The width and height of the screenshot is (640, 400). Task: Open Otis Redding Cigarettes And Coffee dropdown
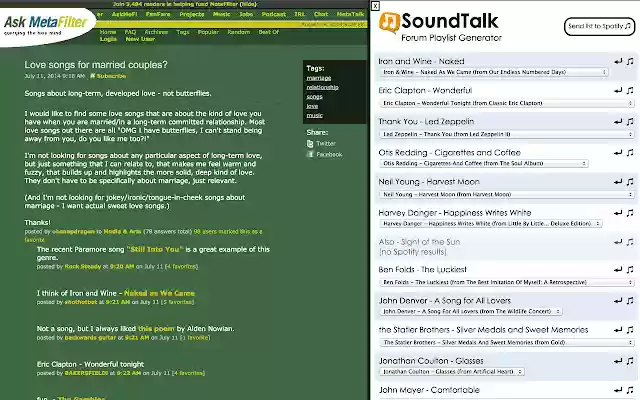[x=484, y=163]
